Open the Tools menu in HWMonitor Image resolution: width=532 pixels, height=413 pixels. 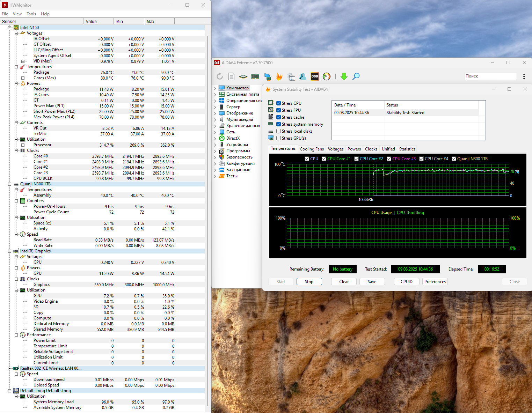[31, 14]
